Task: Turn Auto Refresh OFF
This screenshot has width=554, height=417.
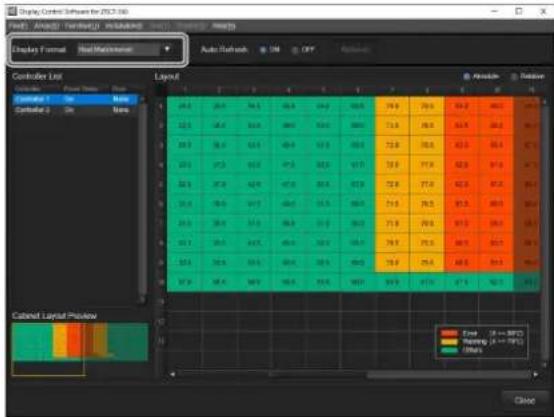Action: click(295, 50)
